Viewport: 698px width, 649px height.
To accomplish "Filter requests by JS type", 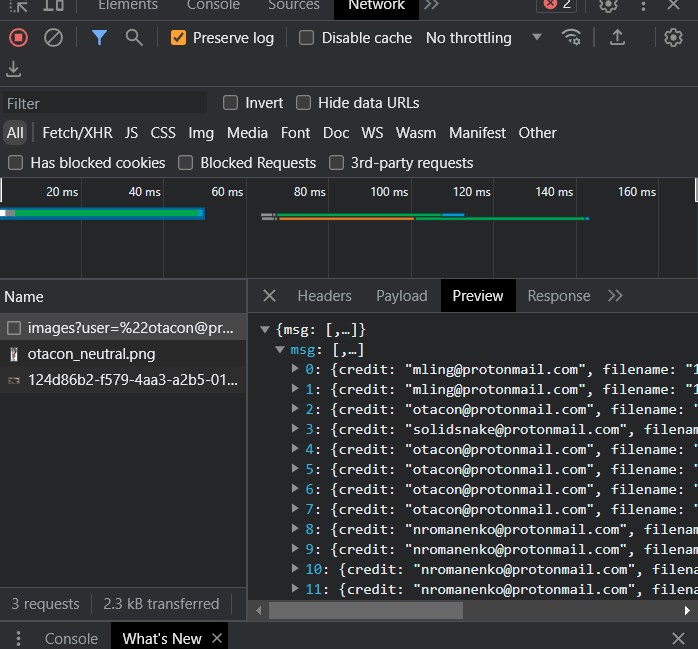I will point(131,133).
